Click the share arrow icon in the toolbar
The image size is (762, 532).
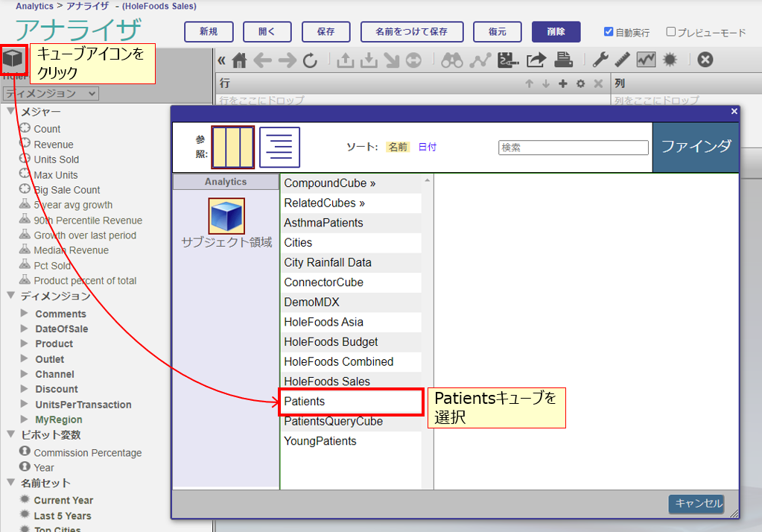pos(536,60)
